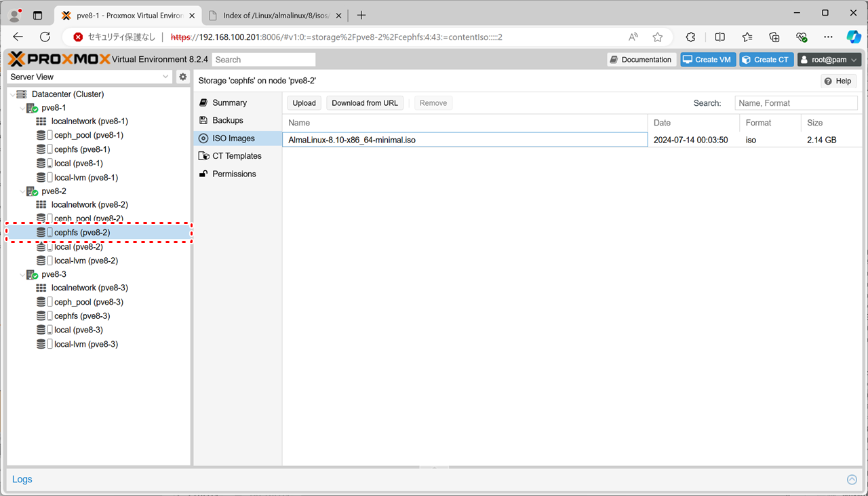This screenshot has height=496, width=868.
Task: Switch to the CT Templates tab
Action: click(236, 156)
